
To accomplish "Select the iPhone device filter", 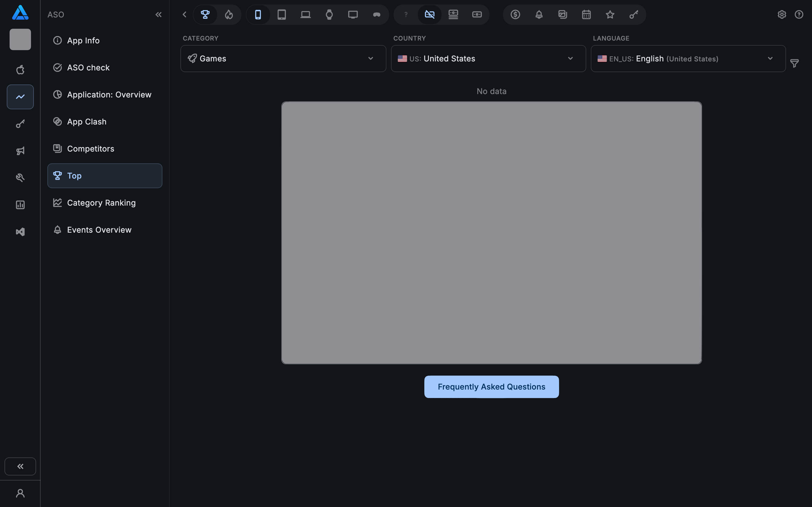I will coord(258,14).
